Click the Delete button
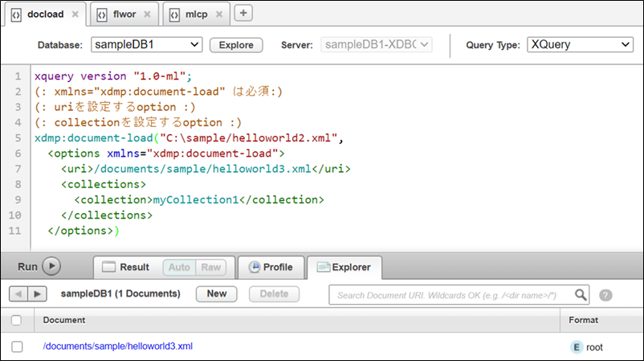Image resolution: width=644 pixels, height=361 pixels. pos(274,293)
